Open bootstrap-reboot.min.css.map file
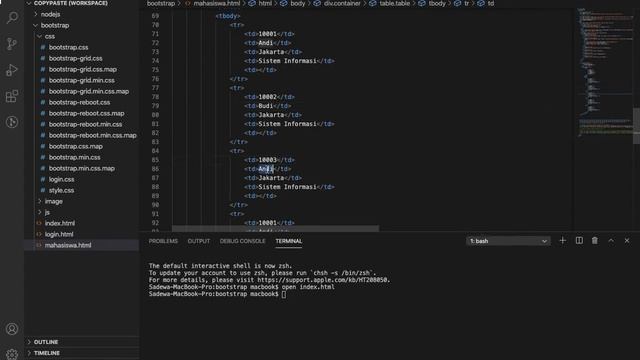Viewport: 640px width, 360px height. (x=92, y=136)
